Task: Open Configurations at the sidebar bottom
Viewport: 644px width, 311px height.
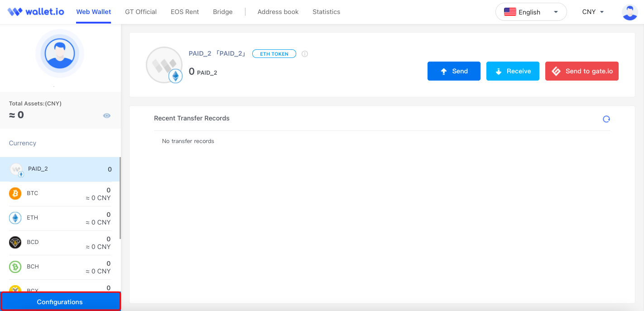Action: (60, 302)
